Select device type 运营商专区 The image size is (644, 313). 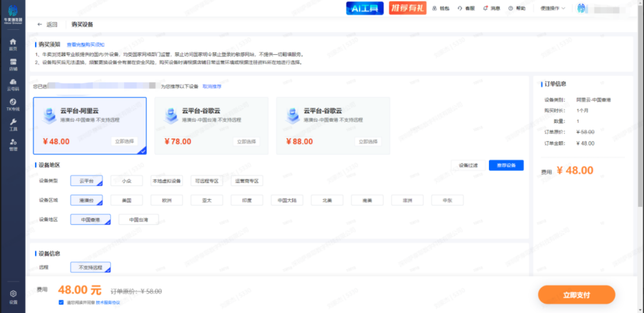pyautogui.click(x=247, y=181)
